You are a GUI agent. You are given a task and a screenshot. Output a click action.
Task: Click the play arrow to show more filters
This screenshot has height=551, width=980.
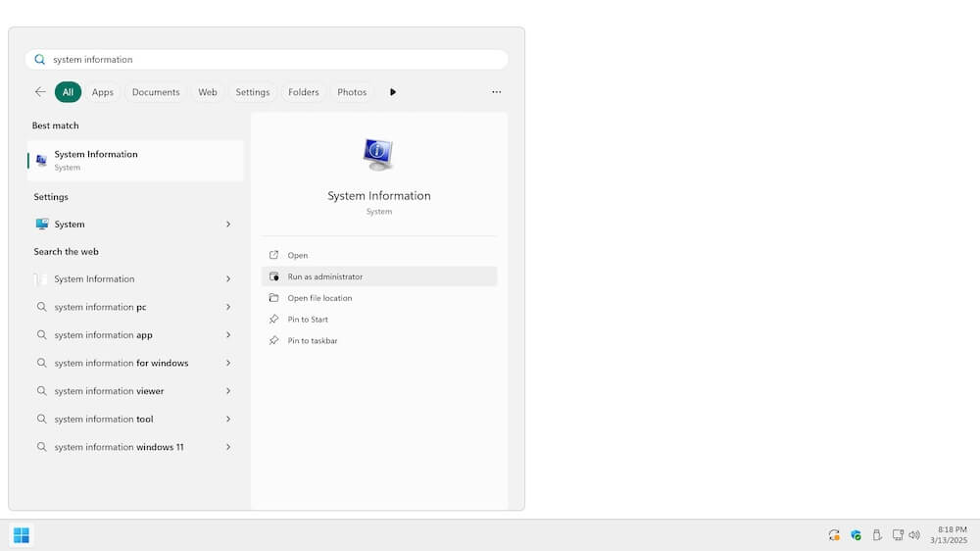[x=393, y=92]
